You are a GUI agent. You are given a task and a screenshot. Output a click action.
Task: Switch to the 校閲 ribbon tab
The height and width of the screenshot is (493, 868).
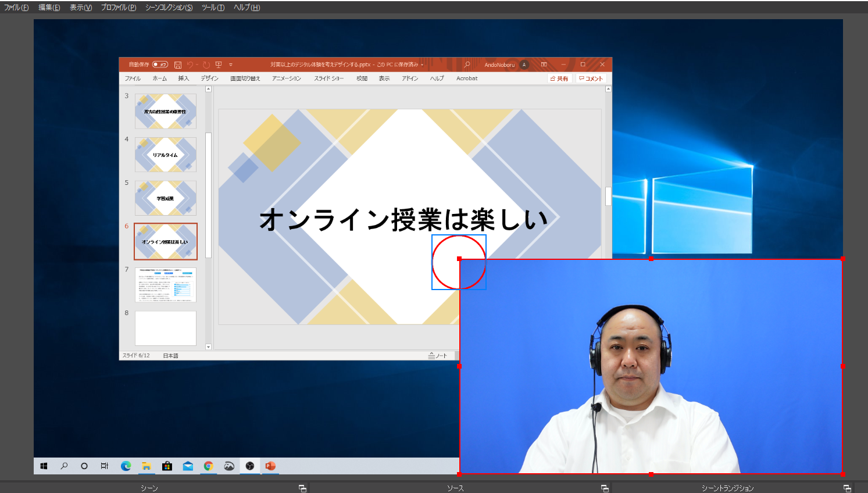(362, 78)
